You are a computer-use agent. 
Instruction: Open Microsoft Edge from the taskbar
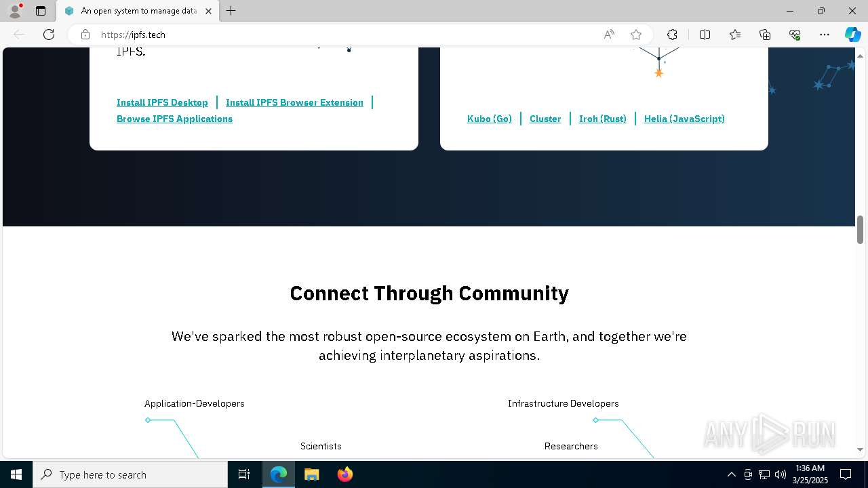click(279, 474)
